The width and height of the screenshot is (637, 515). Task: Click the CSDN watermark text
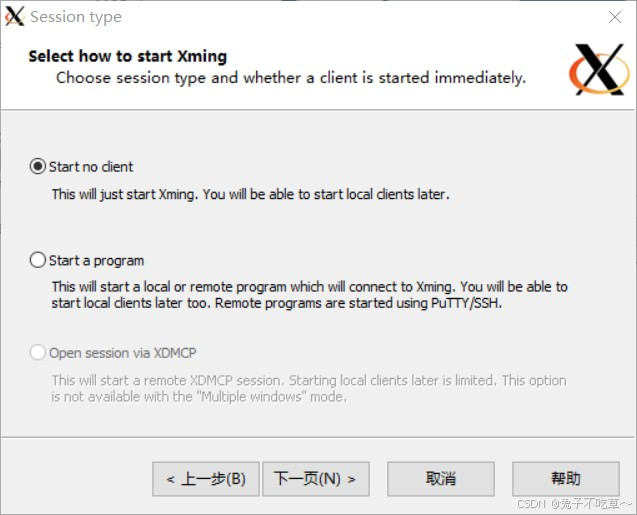point(573,504)
